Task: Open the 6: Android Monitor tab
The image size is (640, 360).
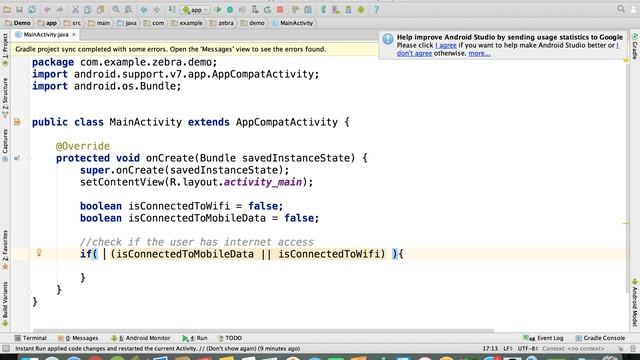Action: pyautogui.click(x=141, y=338)
